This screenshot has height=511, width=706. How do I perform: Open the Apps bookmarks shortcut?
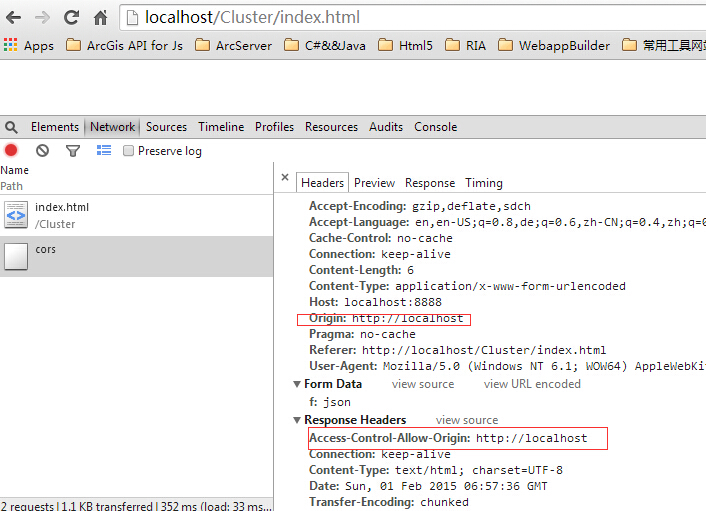[29, 45]
